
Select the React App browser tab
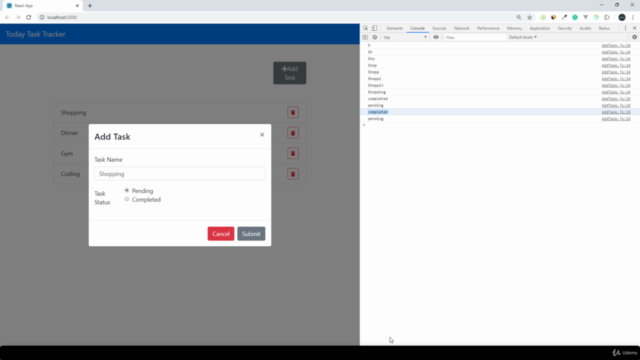(x=43, y=6)
